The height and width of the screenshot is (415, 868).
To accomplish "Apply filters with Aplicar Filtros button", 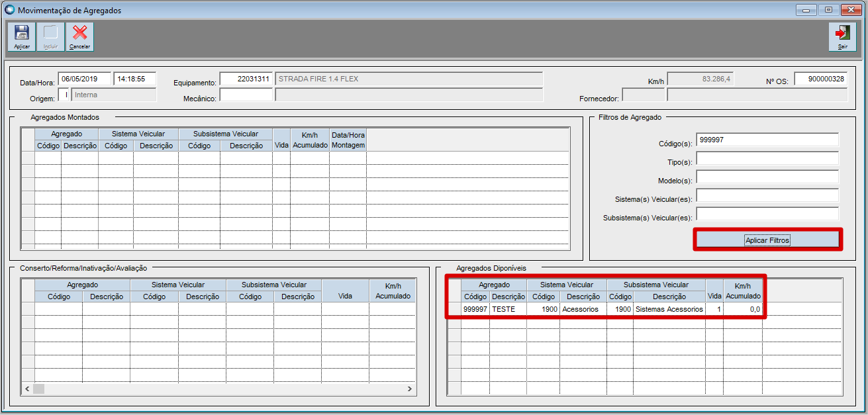I will pyautogui.click(x=767, y=240).
